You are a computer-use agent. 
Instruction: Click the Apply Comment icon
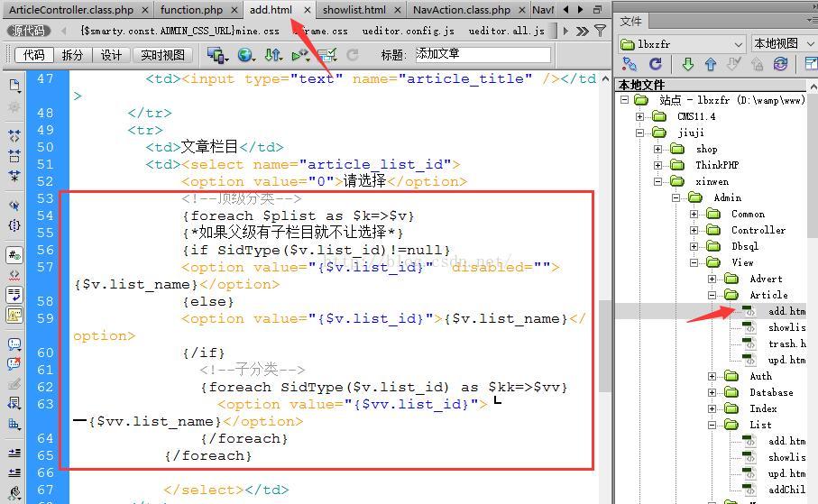coord(14,344)
